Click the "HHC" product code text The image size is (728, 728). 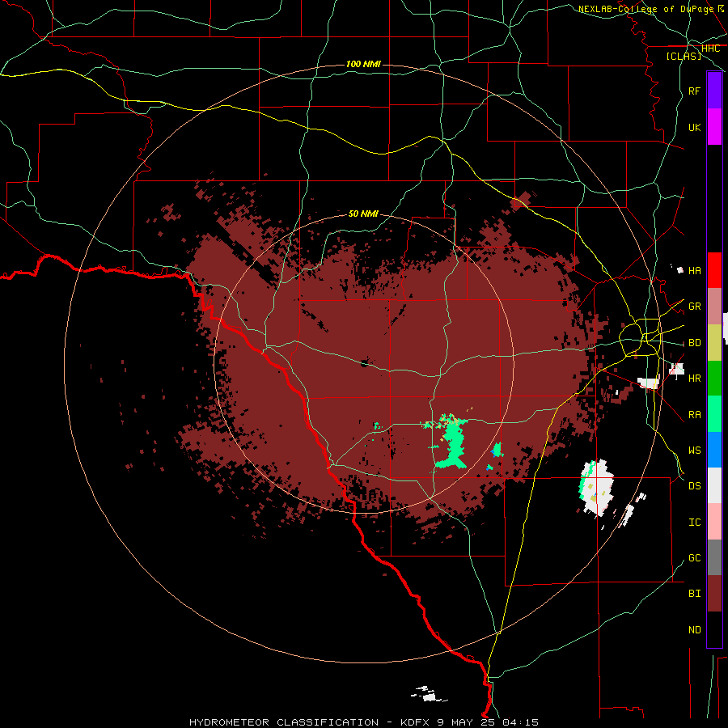pos(710,49)
